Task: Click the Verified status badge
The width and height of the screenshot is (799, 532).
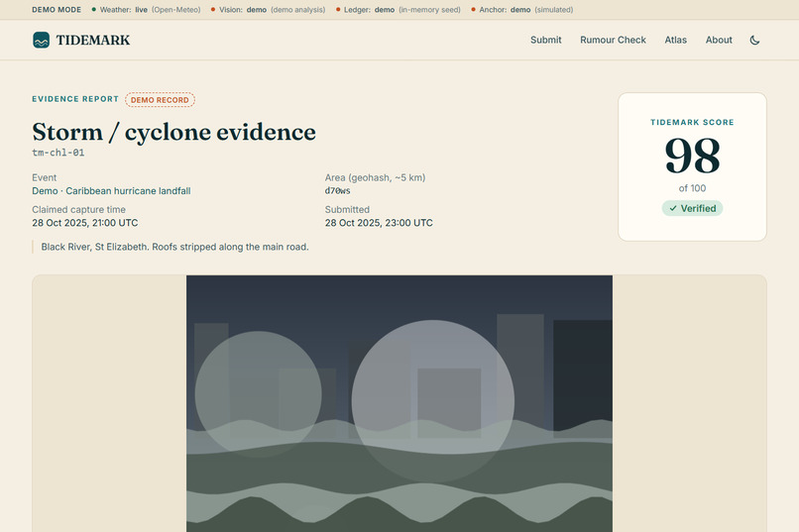Action: click(x=692, y=208)
